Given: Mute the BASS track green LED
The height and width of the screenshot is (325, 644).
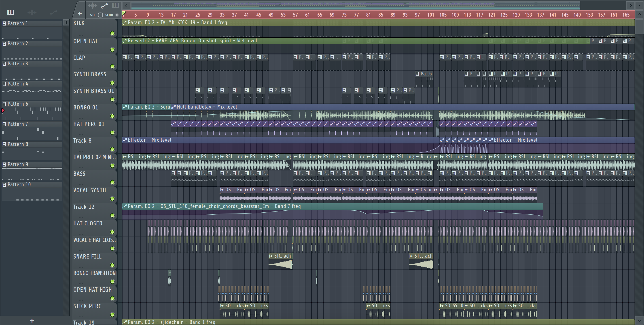Looking at the screenshot, I should 112,182.
